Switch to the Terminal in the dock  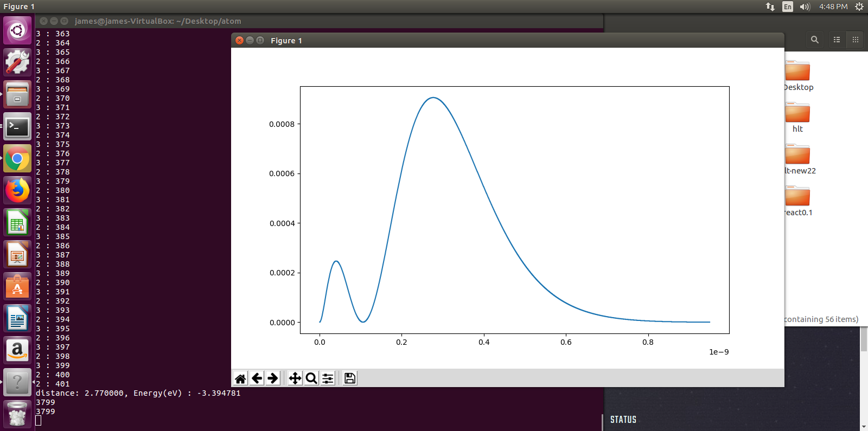tap(17, 126)
